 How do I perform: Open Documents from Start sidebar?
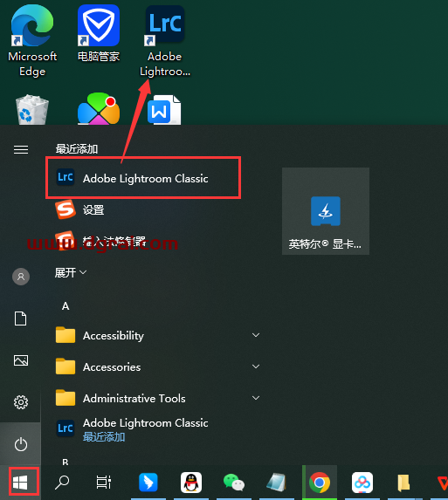[x=21, y=318]
